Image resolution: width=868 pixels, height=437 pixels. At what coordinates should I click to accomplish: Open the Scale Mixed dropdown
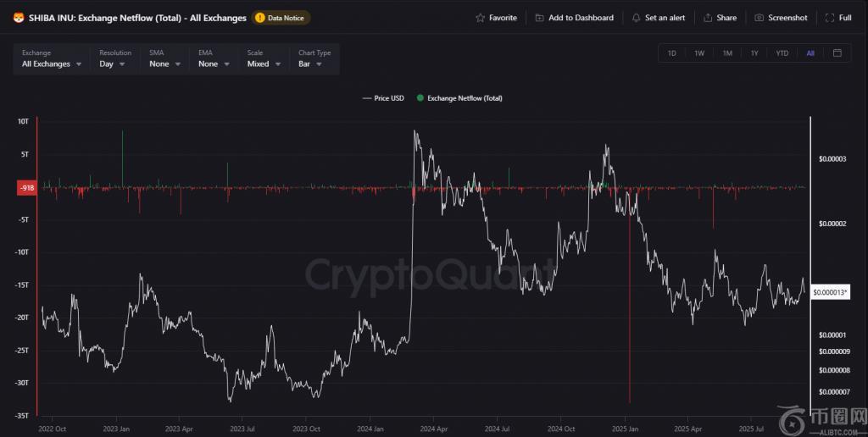point(264,58)
